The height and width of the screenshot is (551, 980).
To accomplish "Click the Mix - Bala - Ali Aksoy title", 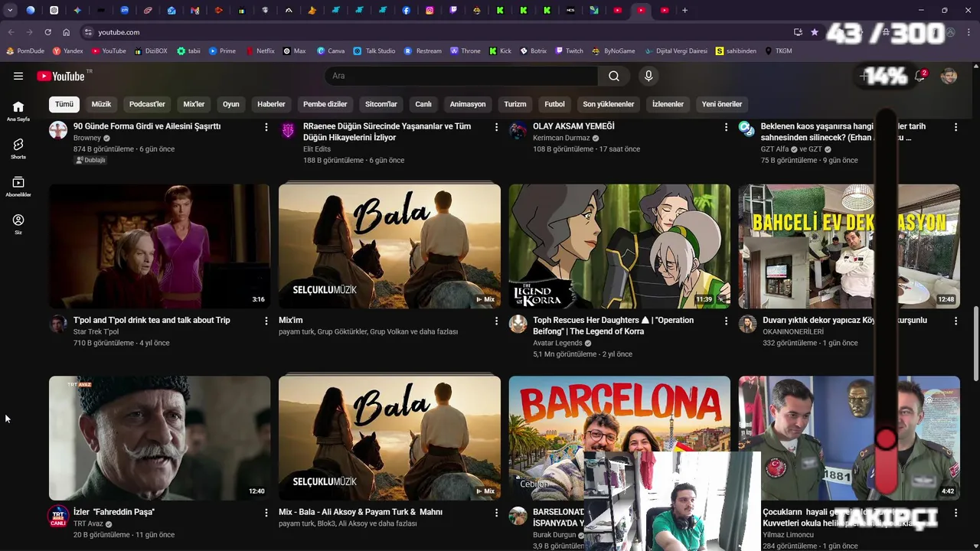I will pos(361,512).
